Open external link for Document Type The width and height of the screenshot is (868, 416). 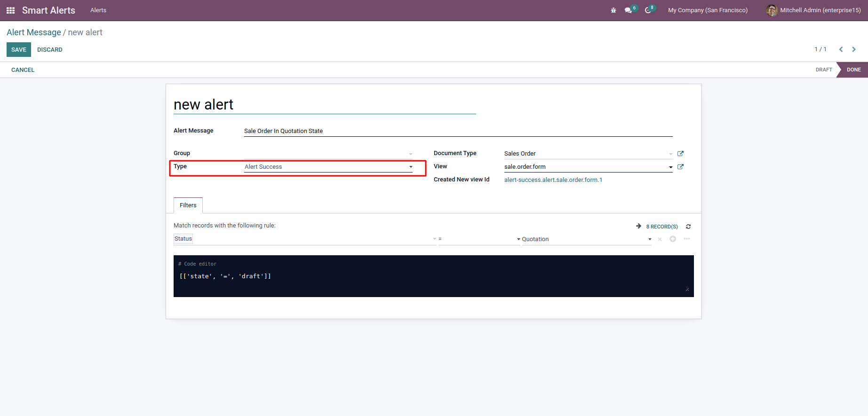click(x=680, y=154)
